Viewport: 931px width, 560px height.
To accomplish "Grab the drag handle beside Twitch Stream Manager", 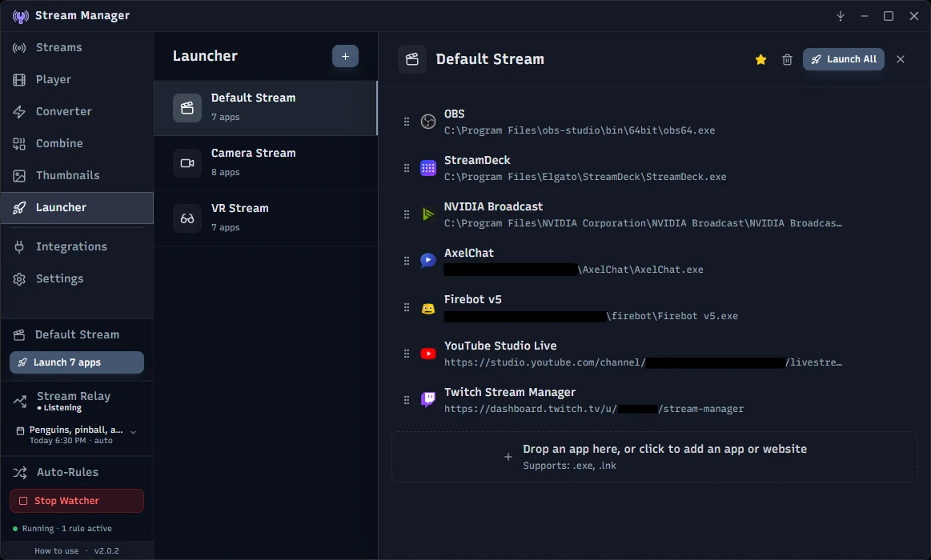I will pyautogui.click(x=407, y=401).
